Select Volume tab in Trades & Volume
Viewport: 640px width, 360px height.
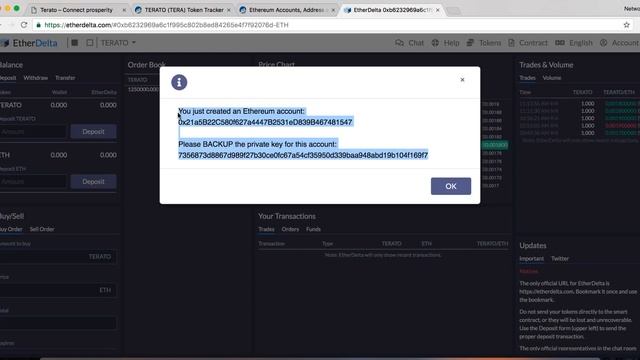(x=552, y=78)
